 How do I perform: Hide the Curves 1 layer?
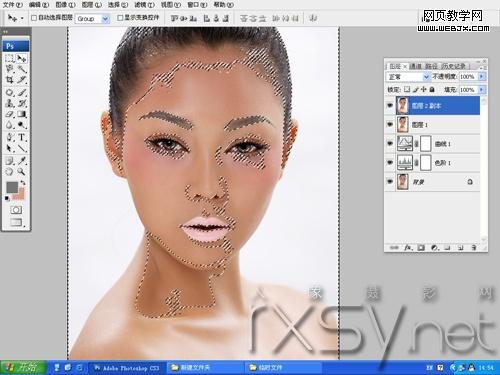tap(390, 144)
